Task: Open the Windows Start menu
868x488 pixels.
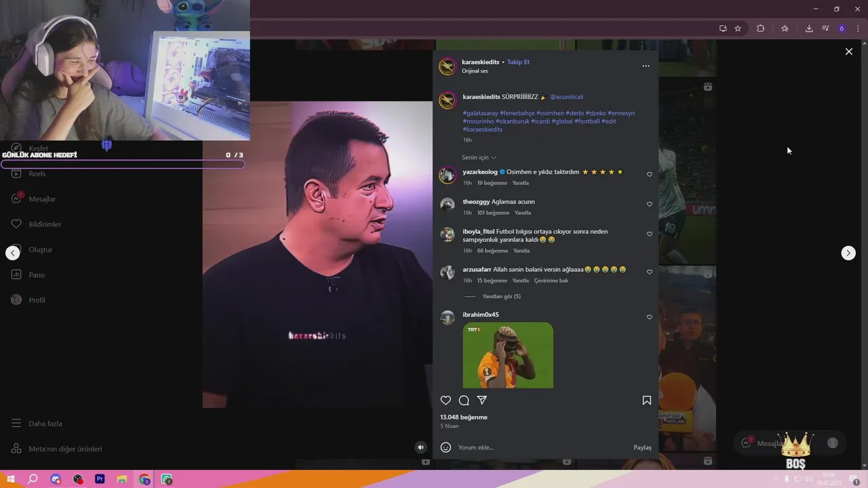Action: [x=11, y=479]
